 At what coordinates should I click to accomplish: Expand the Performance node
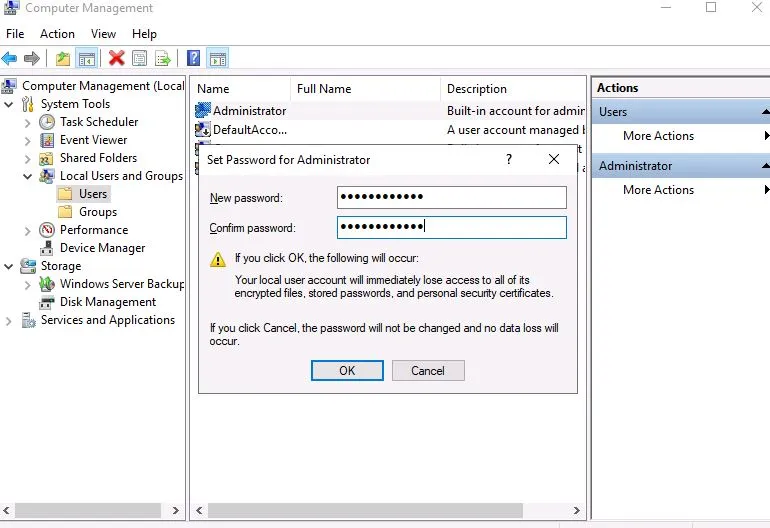point(28,231)
